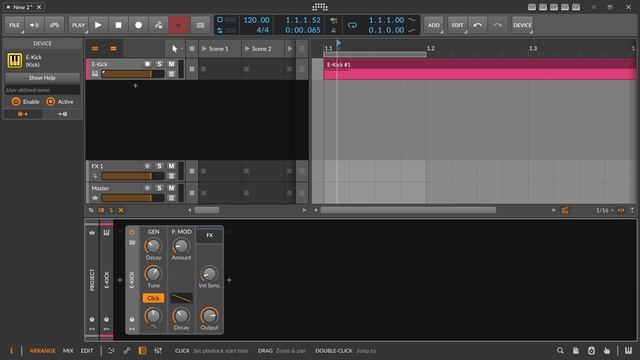Image resolution: width=640 pixels, height=360 pixels.
Task: Adjust the E-Kick track volume fader
Action: point(133,74)
